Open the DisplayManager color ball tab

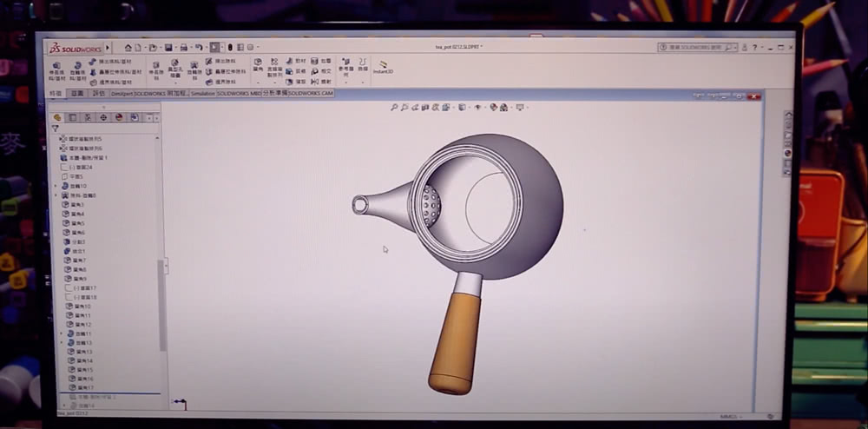point(119,117)
